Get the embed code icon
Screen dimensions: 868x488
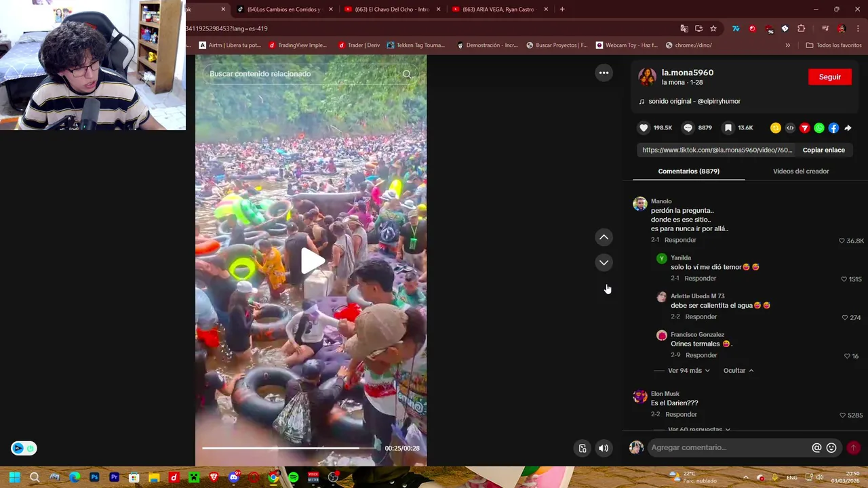(x=790, y=127)
